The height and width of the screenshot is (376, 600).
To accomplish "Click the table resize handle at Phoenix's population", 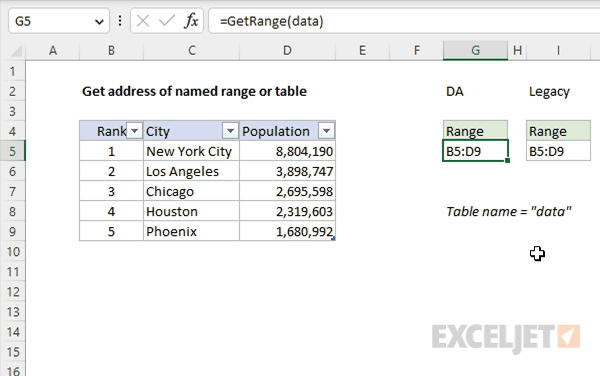I will click(333, 239).
